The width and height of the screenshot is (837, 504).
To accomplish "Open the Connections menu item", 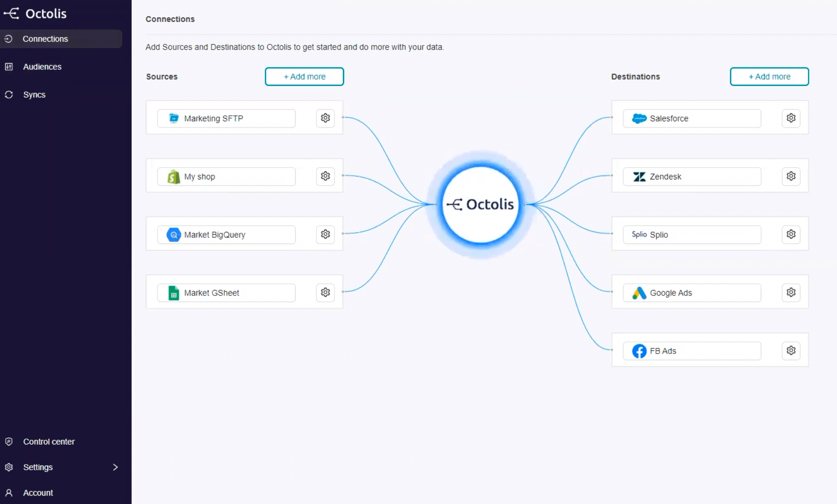I will click(x=61, y=39).
